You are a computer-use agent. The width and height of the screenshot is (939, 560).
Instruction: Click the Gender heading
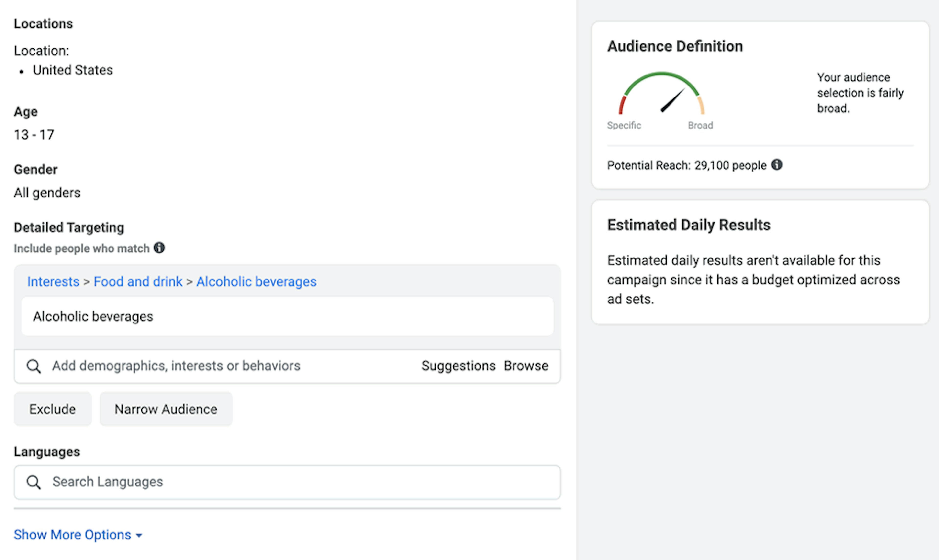(36, 169)
